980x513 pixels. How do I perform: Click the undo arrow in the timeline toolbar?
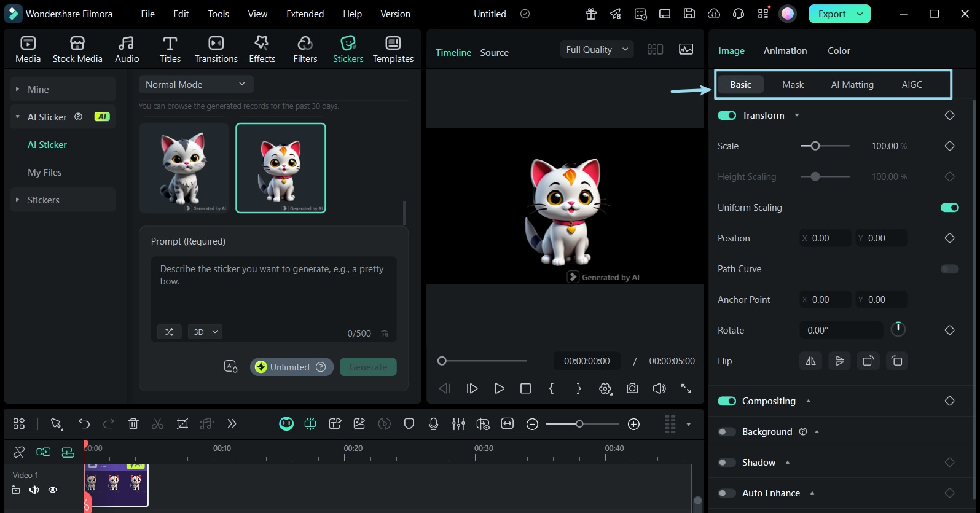84,423
